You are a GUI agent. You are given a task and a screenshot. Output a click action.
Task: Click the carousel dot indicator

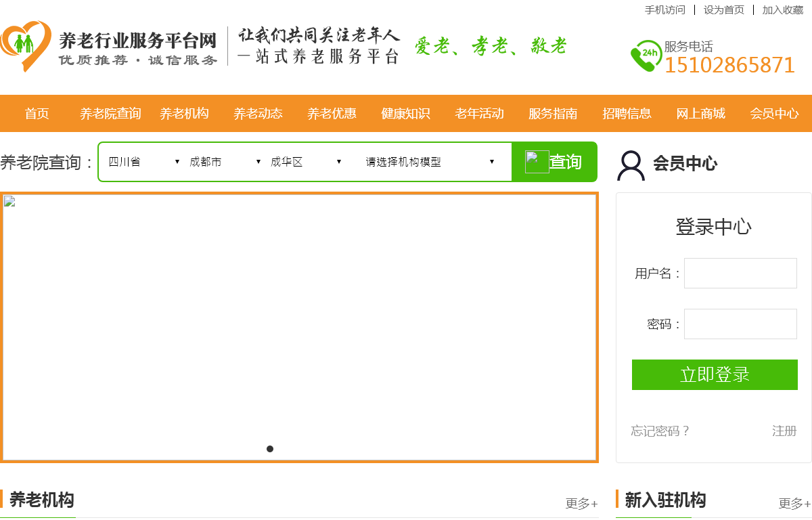(x=270, y=448)
